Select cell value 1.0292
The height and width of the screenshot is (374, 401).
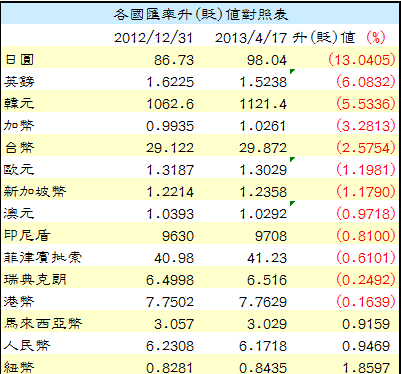(x=263, y=214)
